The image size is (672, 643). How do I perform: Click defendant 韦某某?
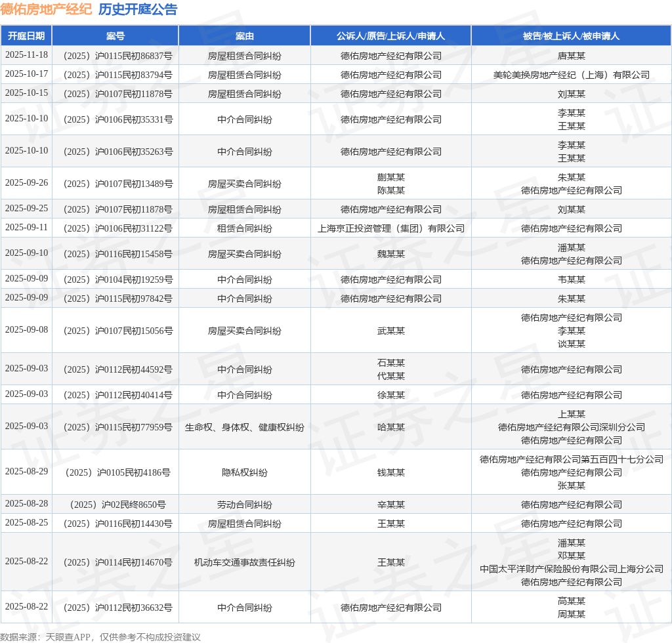pos(572,280)
